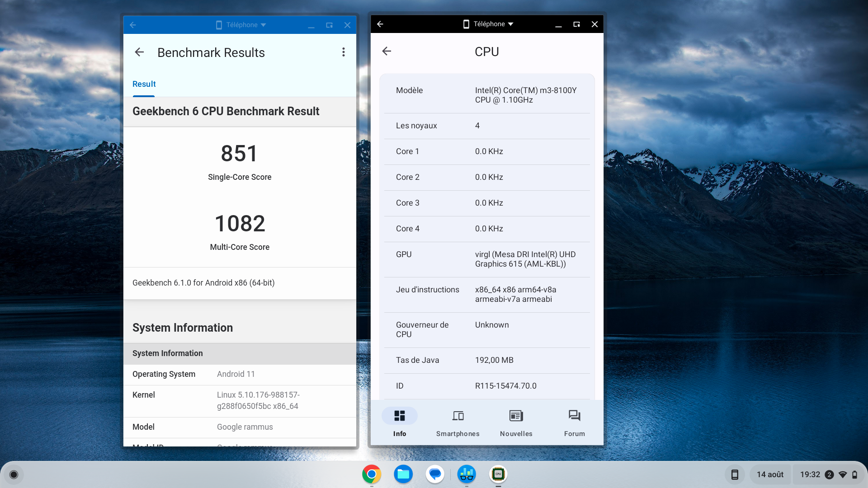Open Phone Hub icon in shelf
The height and width of the screenshot is (488, 868).
tap(735, 474)
